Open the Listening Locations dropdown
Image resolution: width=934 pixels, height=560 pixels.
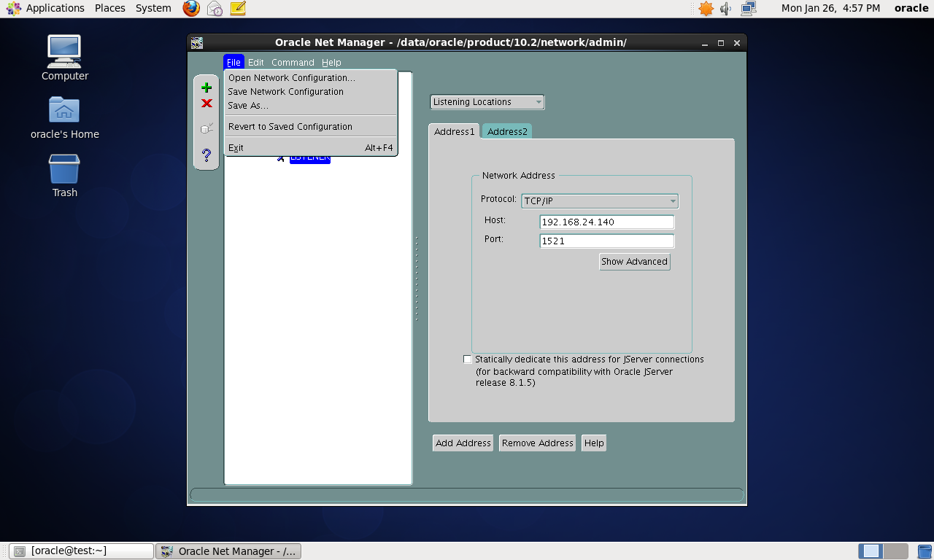coord(487,102)
